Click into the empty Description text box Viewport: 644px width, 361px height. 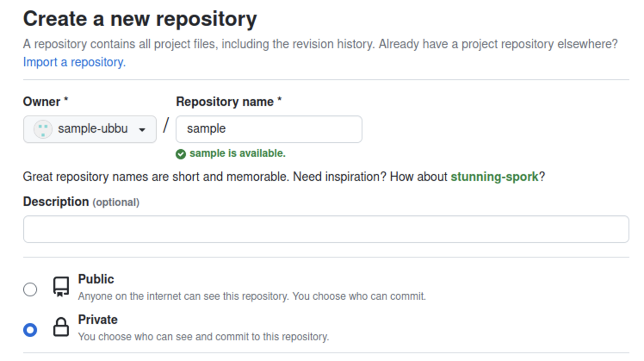(x=326, y=229)
